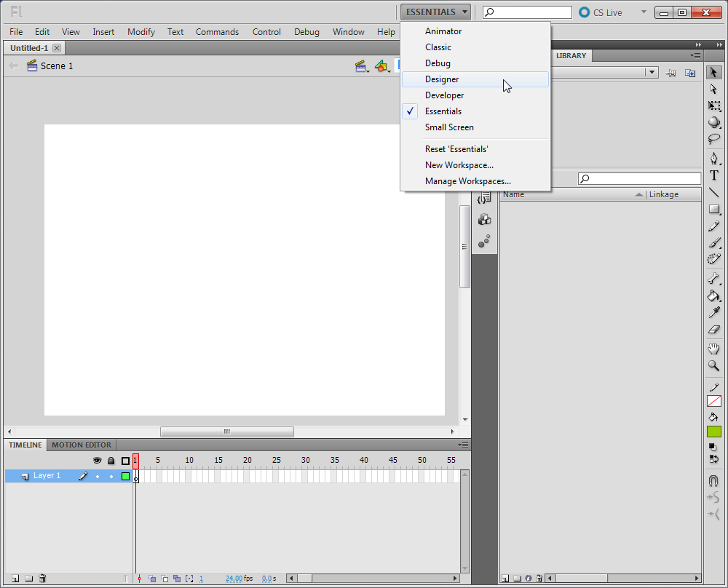Viewport: 728px width, 588px height.
Task: Choose Designer from the workspace menu
Action: 475,79
